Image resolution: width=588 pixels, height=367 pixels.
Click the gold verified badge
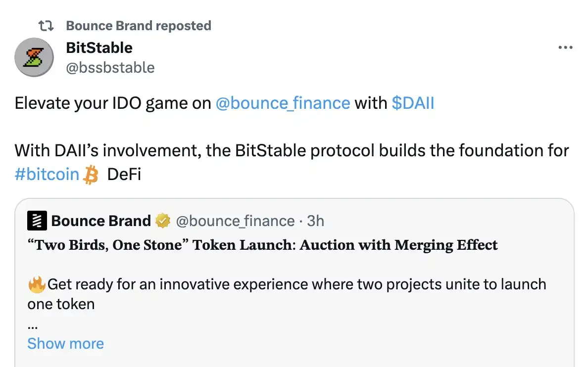click(163, 221)
